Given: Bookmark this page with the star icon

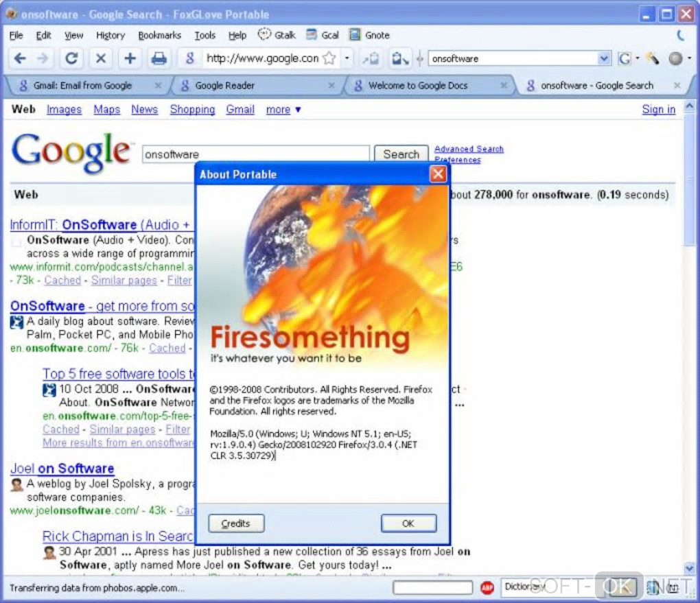Looking at the screenshot, I should point(329,58).
